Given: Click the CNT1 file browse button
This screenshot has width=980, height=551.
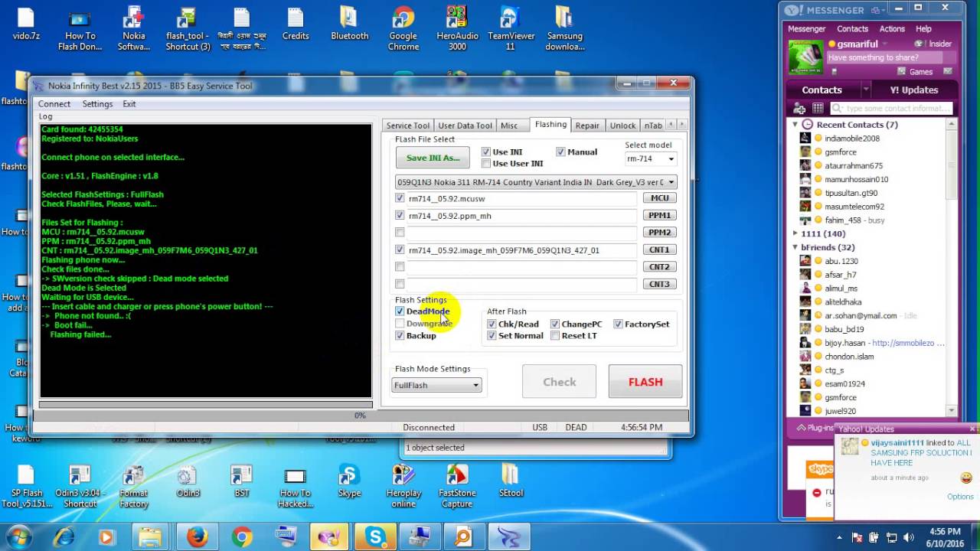Looking at the screenshot, I should tap(659, 249).
